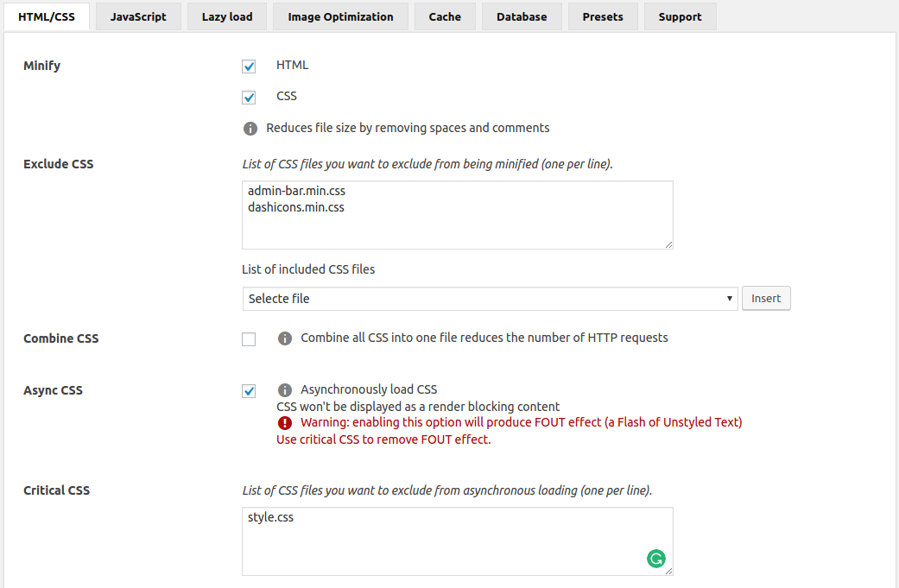Click the green Grammarly icon in Critical CSS

coord(655,559)
